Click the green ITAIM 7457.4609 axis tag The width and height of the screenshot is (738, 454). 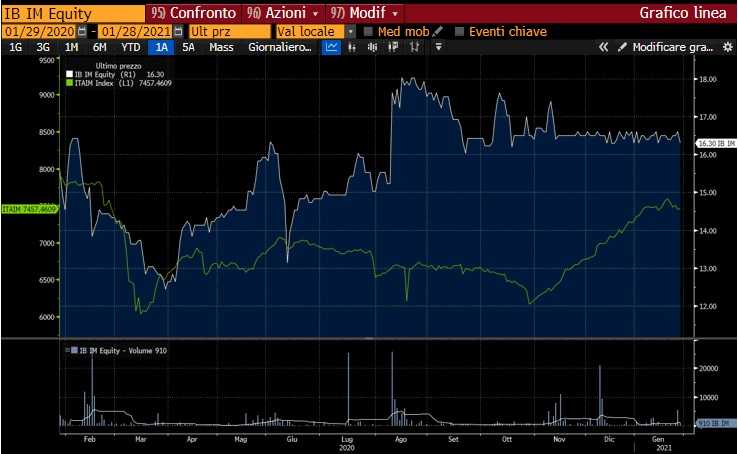(x=29, y=209)
